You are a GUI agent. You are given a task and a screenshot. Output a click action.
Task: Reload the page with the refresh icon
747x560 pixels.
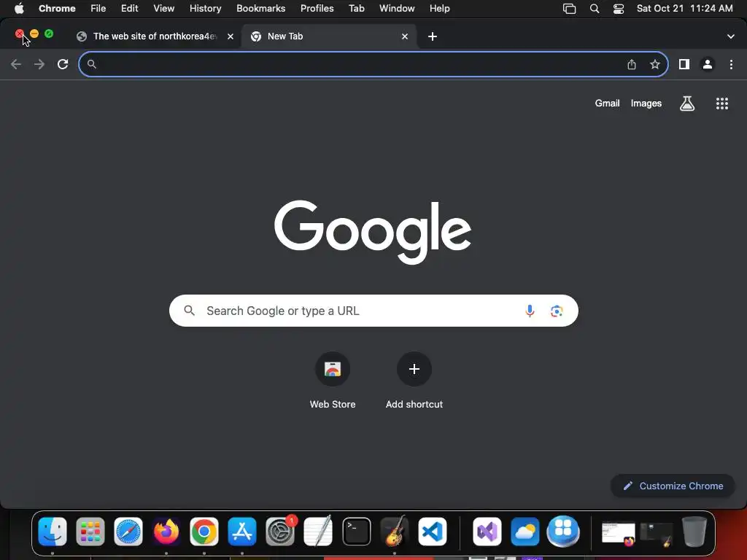[x=63, y=64]
